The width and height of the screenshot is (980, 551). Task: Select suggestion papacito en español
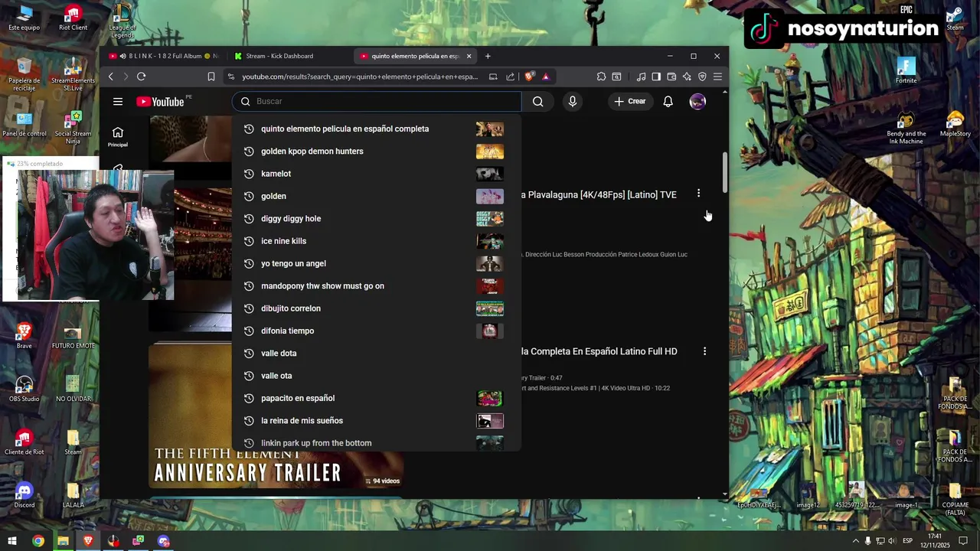pos(376,398)
